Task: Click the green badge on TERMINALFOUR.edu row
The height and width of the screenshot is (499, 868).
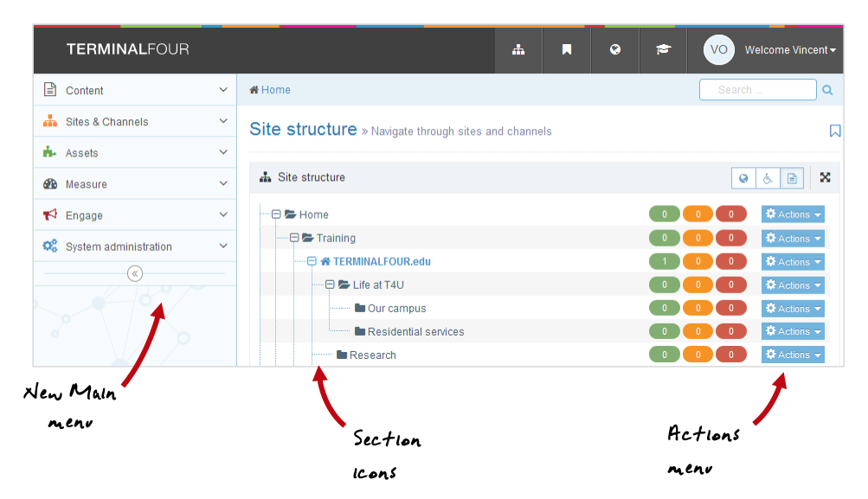Action: (664, 261)
